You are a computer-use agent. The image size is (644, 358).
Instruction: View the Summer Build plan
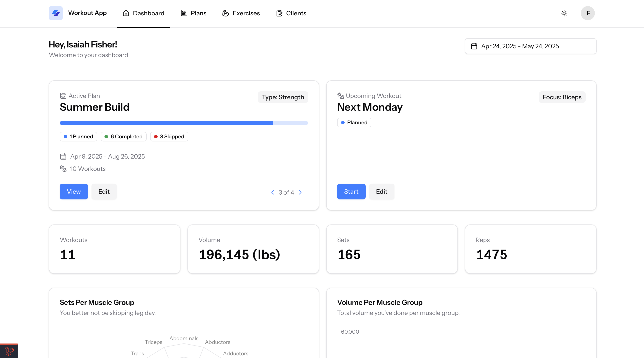tap(74, 191)
